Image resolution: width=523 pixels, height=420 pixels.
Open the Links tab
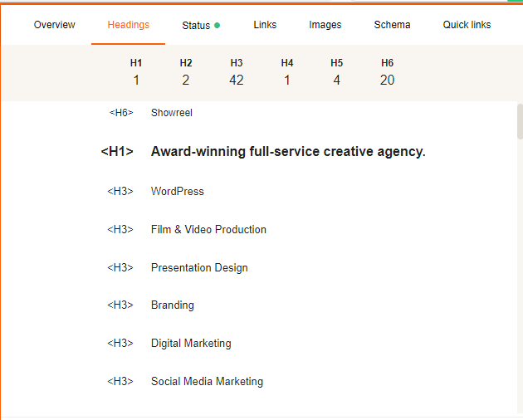[265, 25]
